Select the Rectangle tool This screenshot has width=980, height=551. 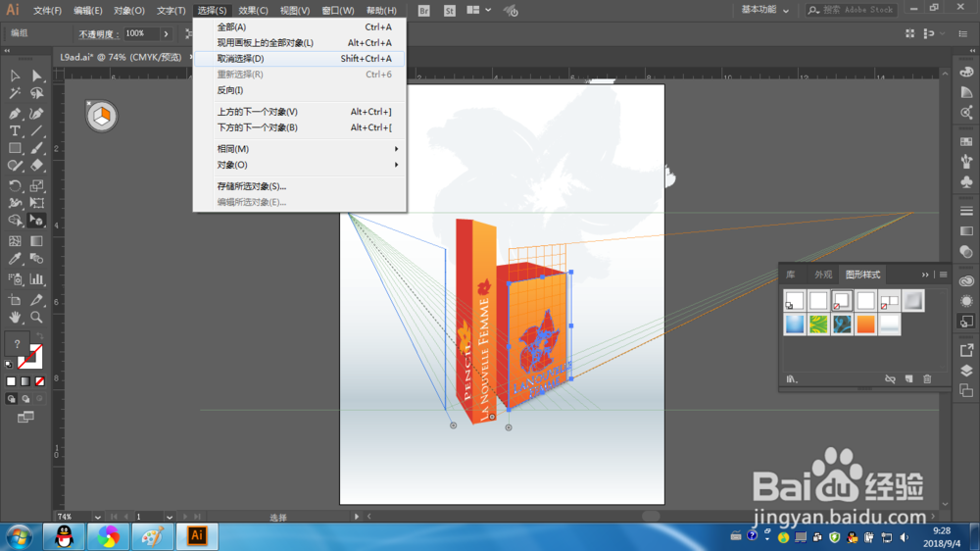[x=15, y=148]
